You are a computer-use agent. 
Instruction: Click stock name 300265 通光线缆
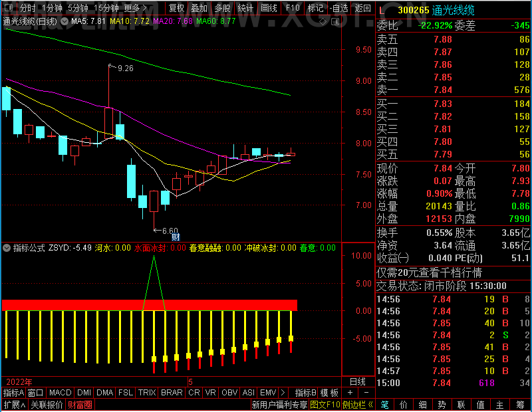point(436,11)
